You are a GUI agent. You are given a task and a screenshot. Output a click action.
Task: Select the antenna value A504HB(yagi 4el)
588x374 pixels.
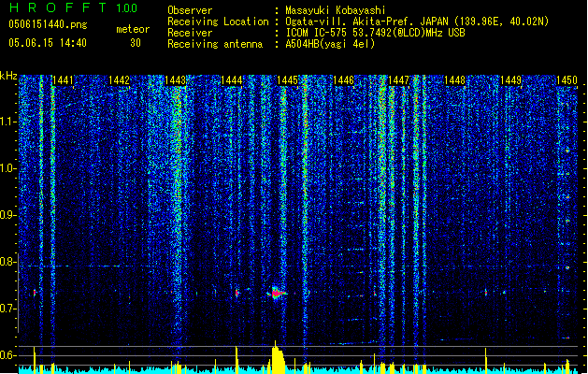coord(330,44)
